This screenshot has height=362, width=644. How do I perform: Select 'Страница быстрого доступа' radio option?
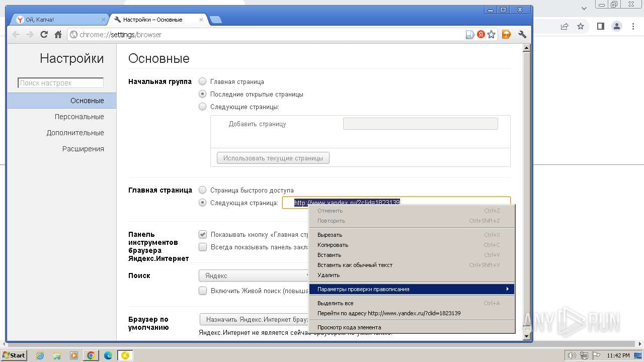coord(202,190)
